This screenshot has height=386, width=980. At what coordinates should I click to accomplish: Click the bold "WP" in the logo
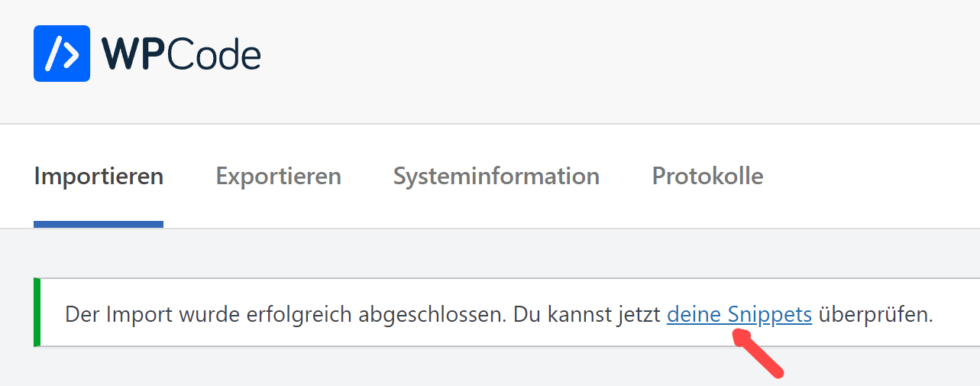point(133,54)
